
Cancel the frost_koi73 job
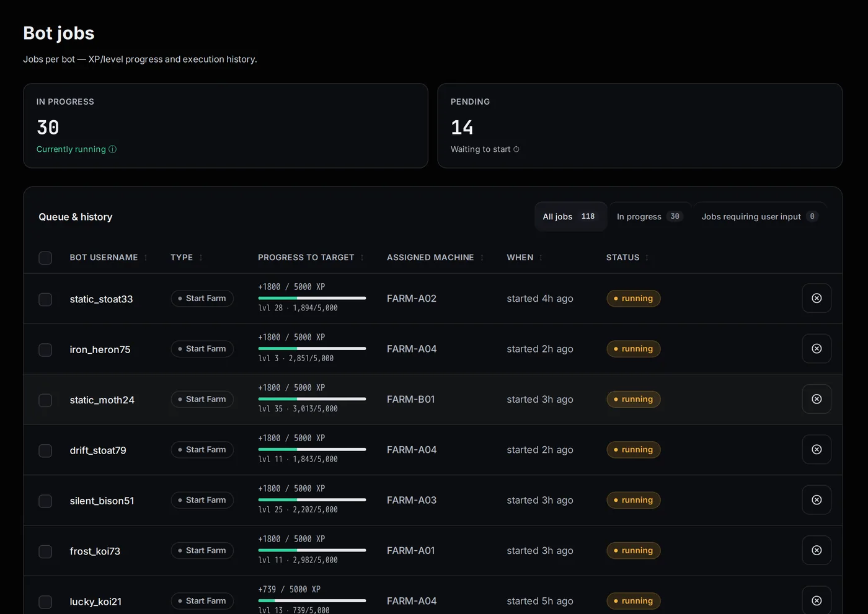pos(817,550)
